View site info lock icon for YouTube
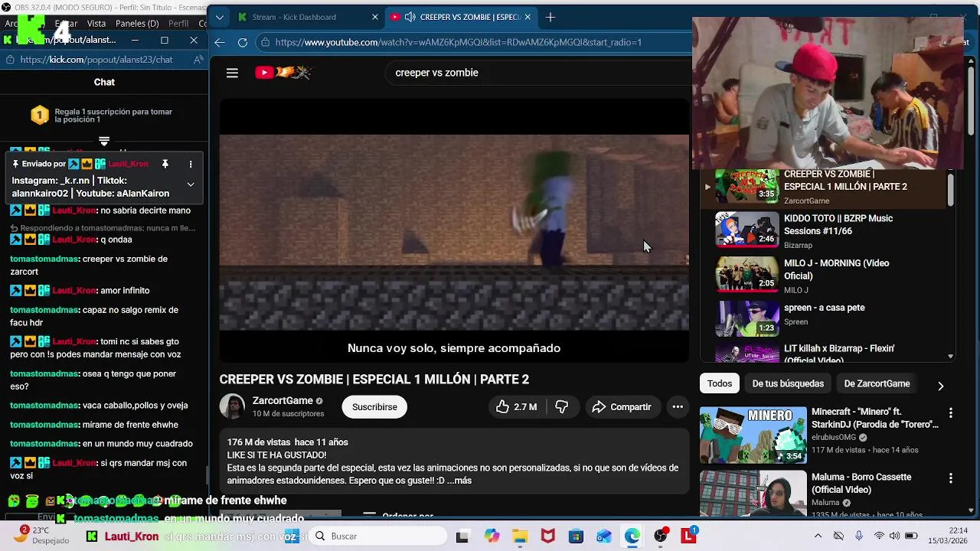 [264, 43]
